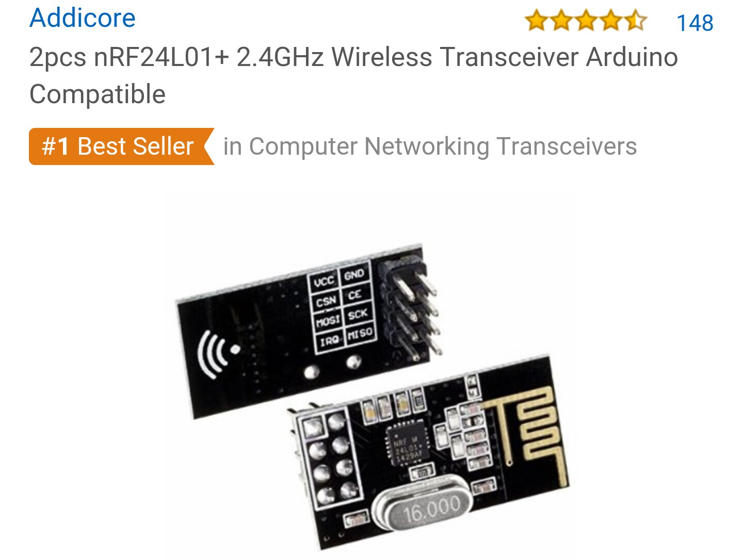
Task: Tap the nRF24L01+ Wireless Transceiver product title
Action: click(353, 75)
